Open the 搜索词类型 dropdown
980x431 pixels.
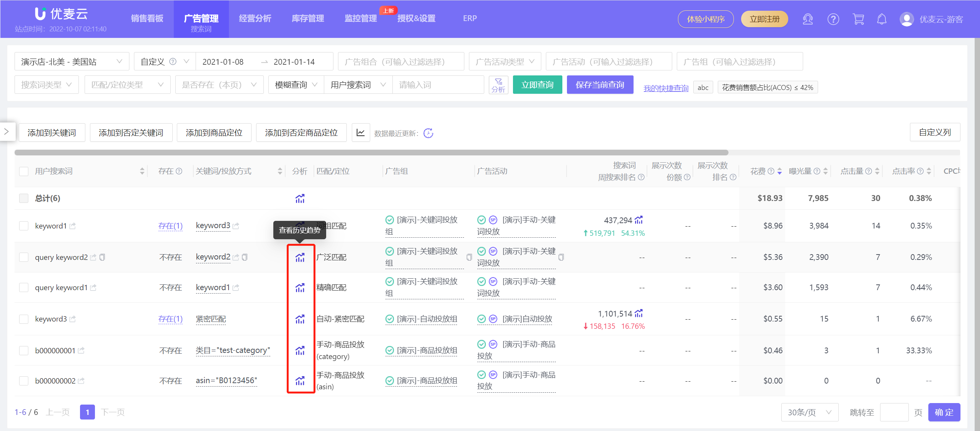click(47, 85)
